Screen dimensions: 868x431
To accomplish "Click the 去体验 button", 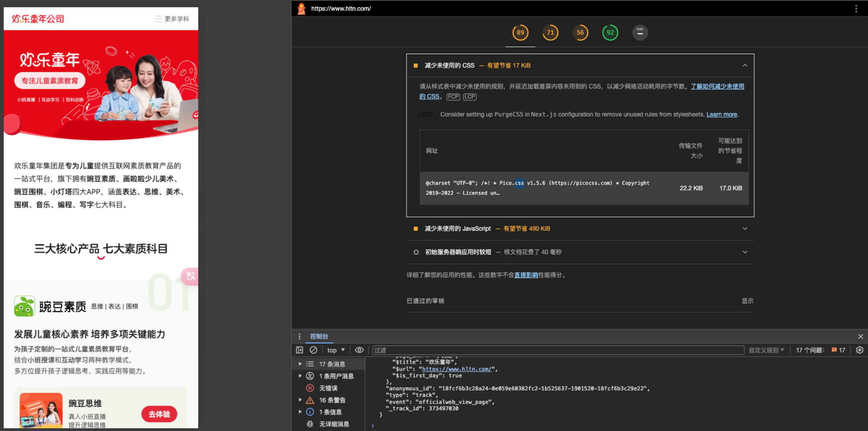I will [x=159, y=414].
